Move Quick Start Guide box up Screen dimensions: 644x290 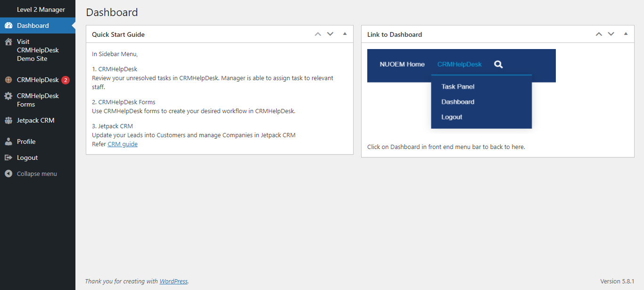click(318, 34)
